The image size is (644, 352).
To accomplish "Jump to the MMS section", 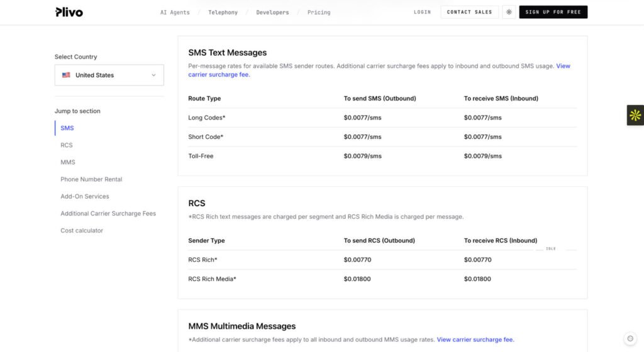I will (x=68, y=162).
